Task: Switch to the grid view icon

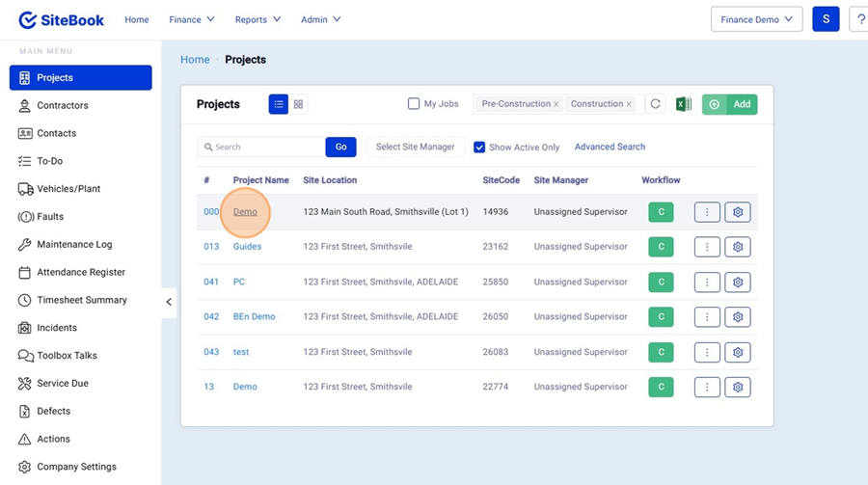Action: pyautogui.click(x=299, y=104)
